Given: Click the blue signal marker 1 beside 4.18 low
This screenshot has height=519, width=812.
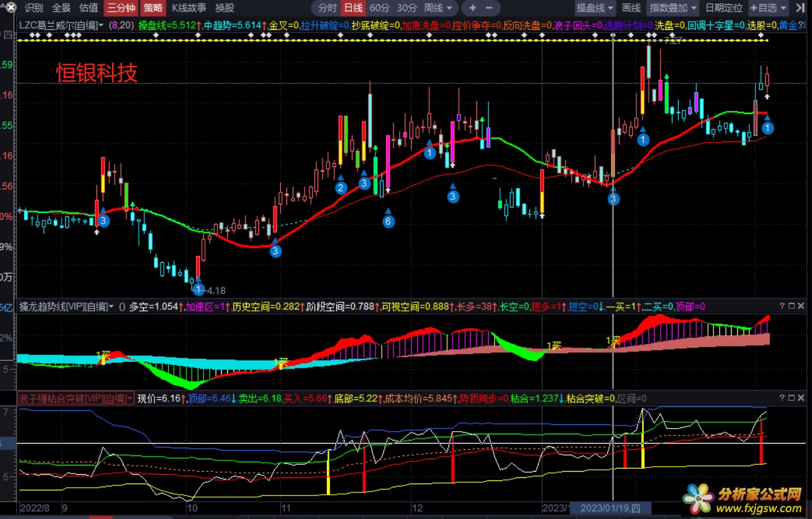Looking at the screenshot, I should pyautogui.click(x=198, y=289).
